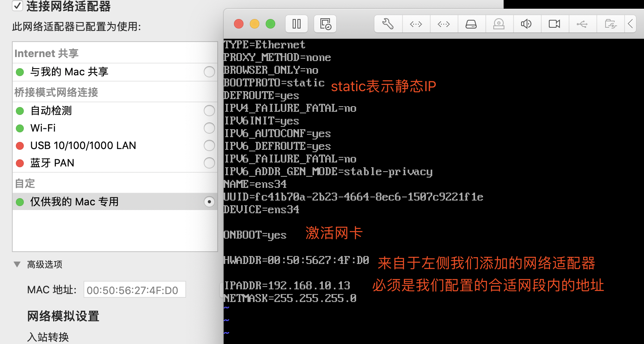Click the USB 10/100/1000 LAN label
Viewport: 644px width, 344px height.
[x=83, y=145]
